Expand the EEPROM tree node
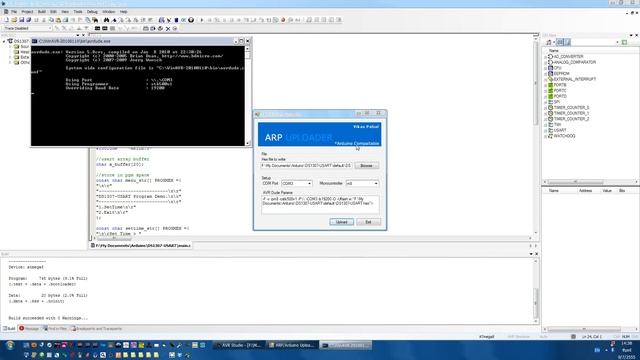Screen dimensions: 640x360 545,74
